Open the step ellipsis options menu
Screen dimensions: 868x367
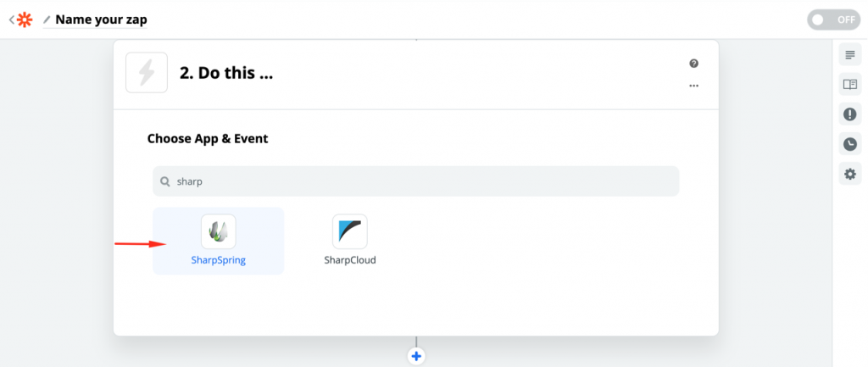[x=694, y=86]
